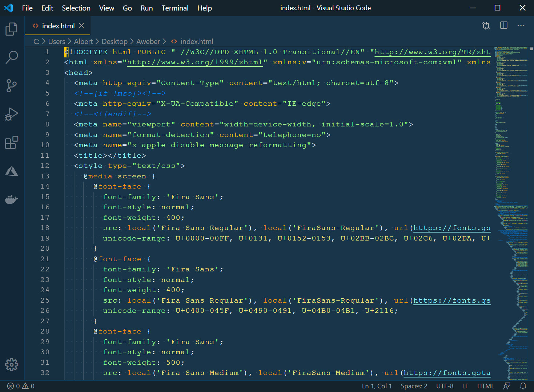Open the Explorer view in the activity bar
534x392 pixels.
click(12, 29)
